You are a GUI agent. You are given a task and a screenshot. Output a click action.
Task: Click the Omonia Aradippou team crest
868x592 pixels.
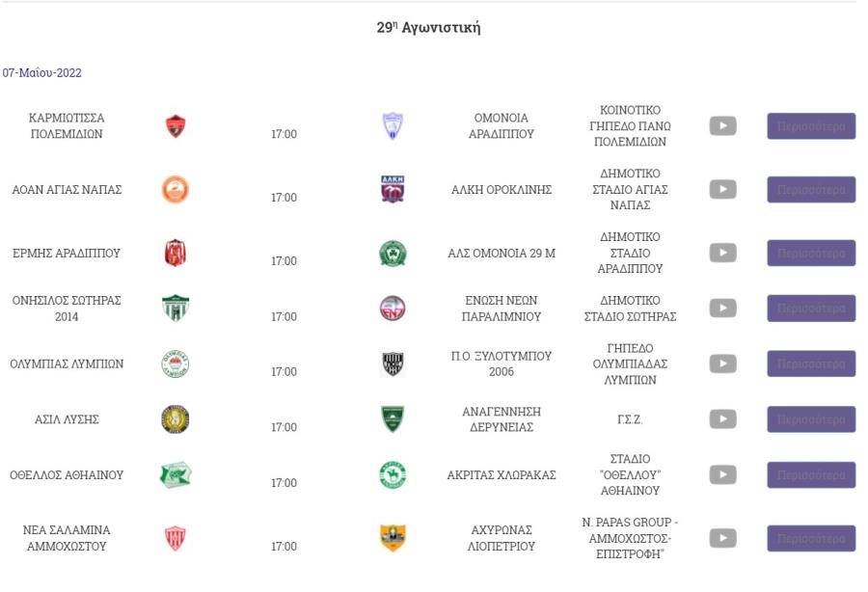393,126
